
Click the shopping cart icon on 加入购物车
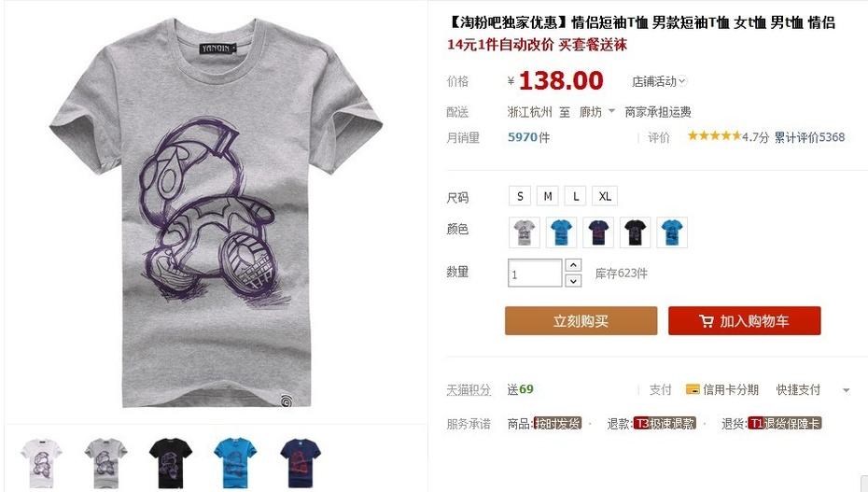click(706, 321)
